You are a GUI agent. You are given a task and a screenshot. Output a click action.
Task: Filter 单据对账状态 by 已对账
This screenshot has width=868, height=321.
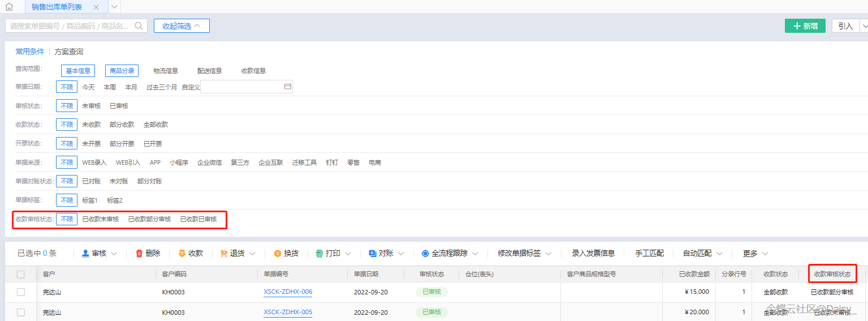coord(92,181)
